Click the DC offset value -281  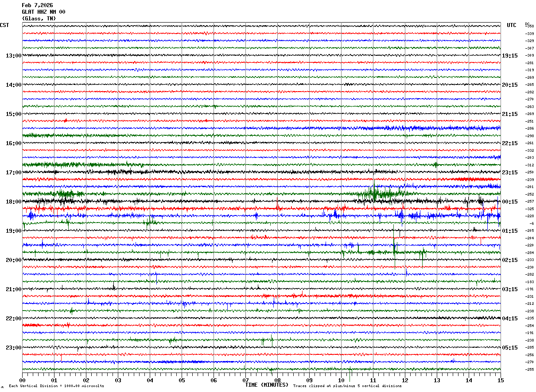point(529,63)
